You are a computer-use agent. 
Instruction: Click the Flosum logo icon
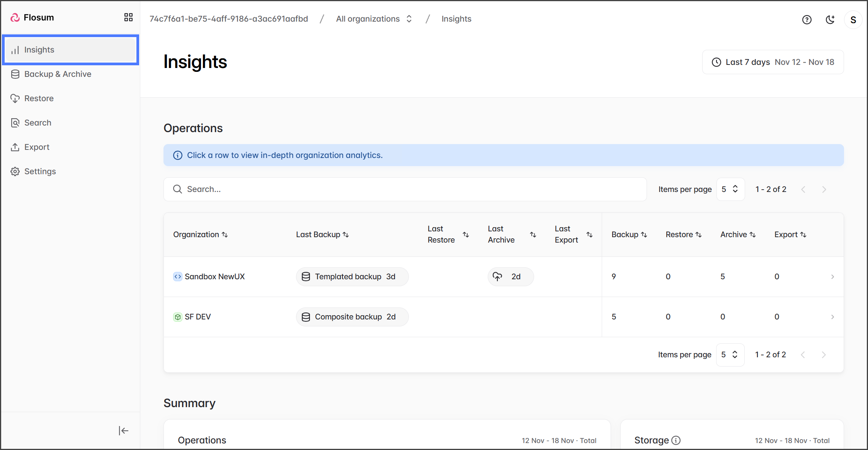click(x=15, y=17)
